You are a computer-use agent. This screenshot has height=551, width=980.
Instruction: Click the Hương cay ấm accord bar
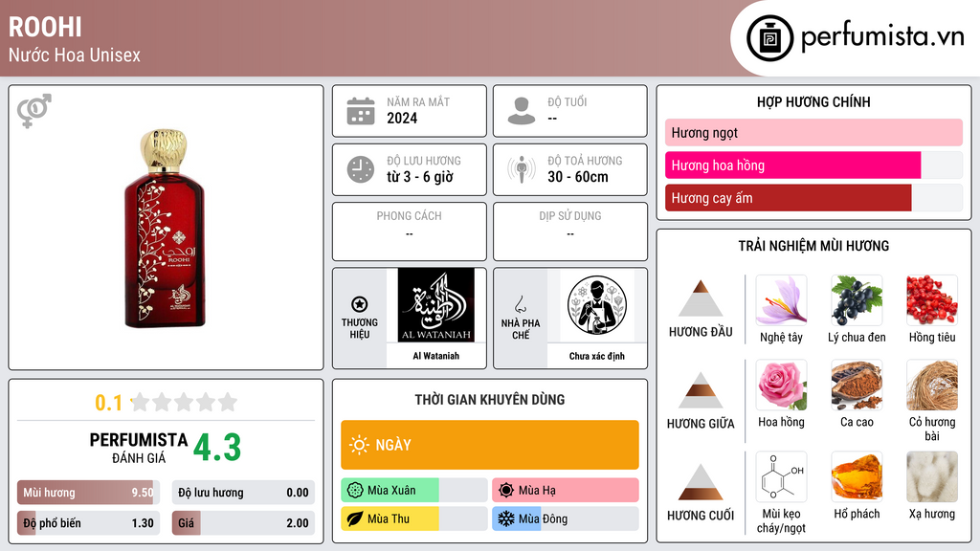813,197
